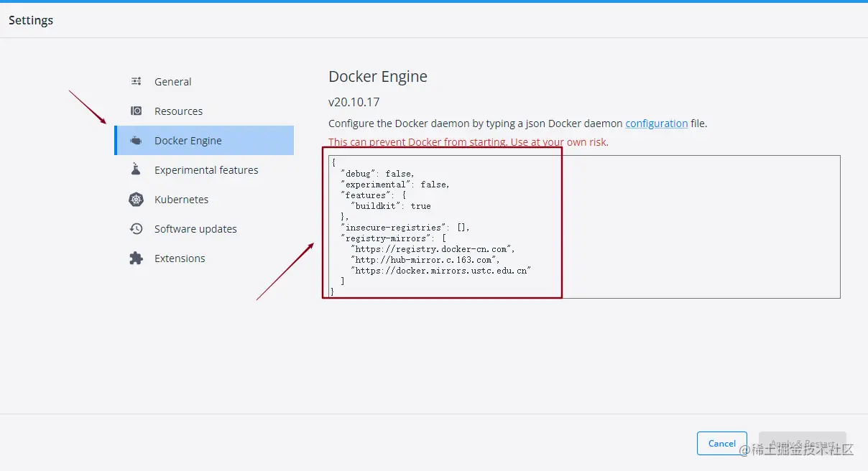Click the "experimental": false line
Viewport: 868px width, 471px height.
[395, 185]
